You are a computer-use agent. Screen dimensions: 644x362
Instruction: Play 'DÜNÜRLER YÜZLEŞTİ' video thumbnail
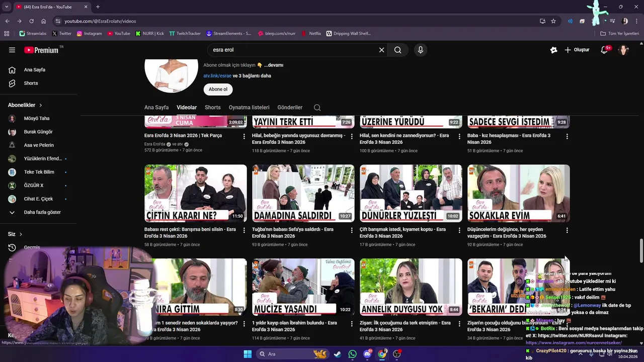point(411,193)
